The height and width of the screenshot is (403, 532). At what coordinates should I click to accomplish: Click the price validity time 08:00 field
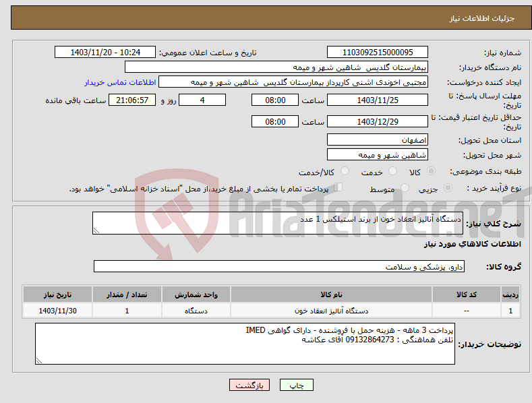click(x=275, y=121)
